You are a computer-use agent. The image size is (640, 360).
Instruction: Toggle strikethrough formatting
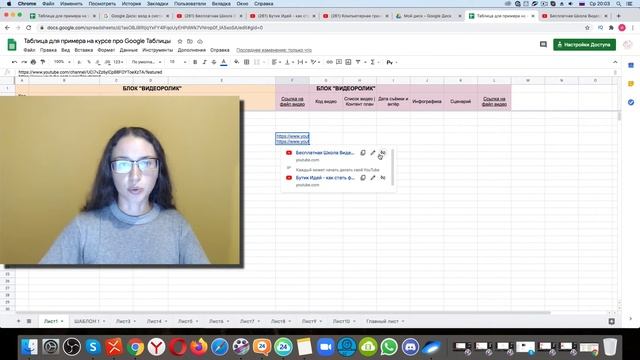[x=214, y=62]
